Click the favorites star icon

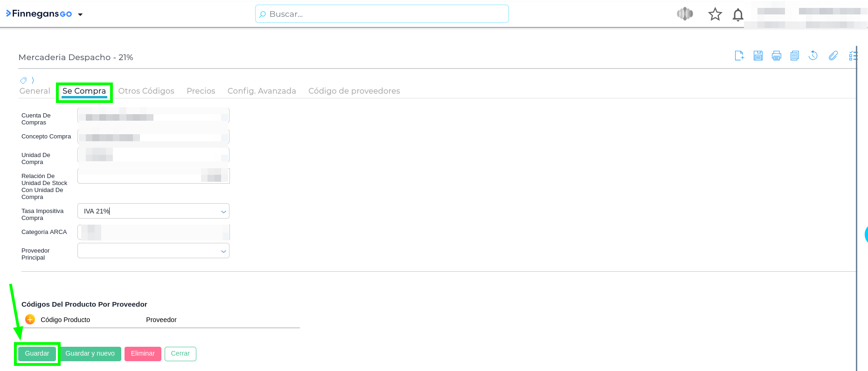coord(715,14)
